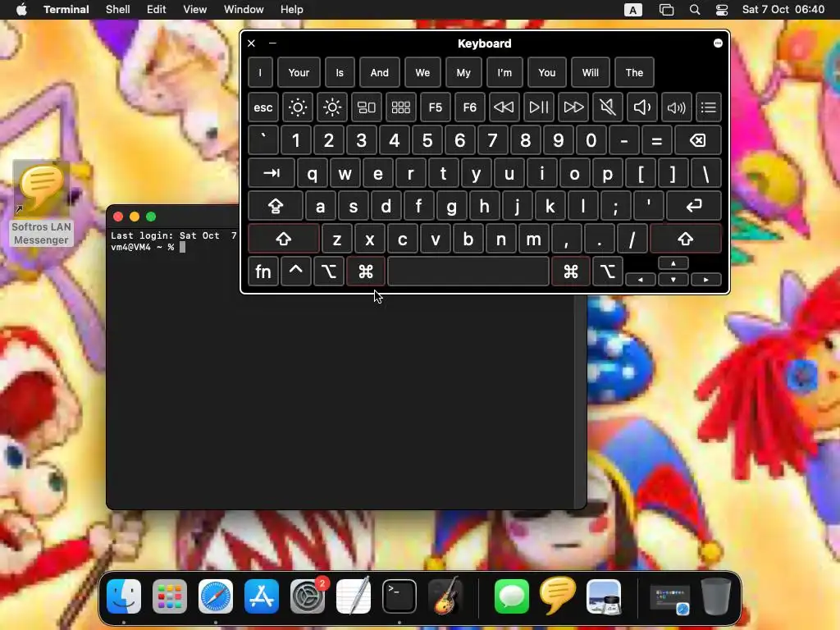840x630 pixels.
Task: Insert suggested word "Your"
Action: [299, 72]
